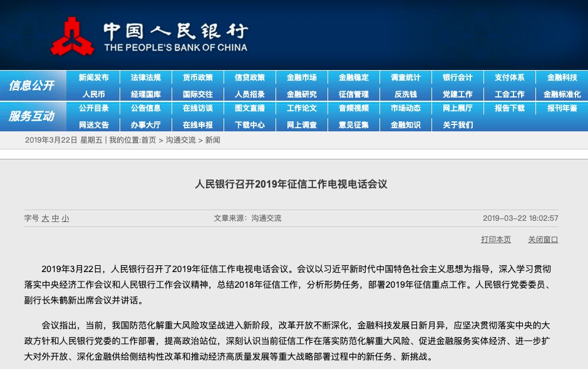The width and height of the screenshot is (588, 369).
Task: Open the 反洗钱 navigation item
Action: click(x=405, y=94)
